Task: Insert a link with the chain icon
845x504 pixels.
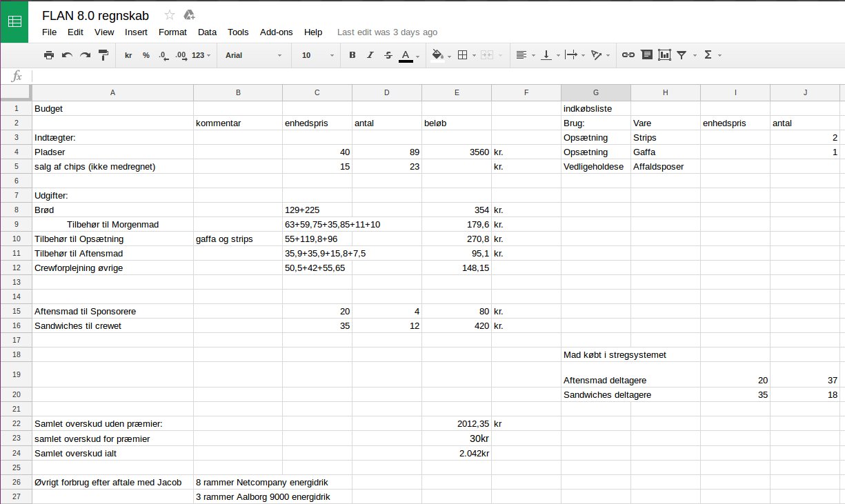Action: (628, 55)
